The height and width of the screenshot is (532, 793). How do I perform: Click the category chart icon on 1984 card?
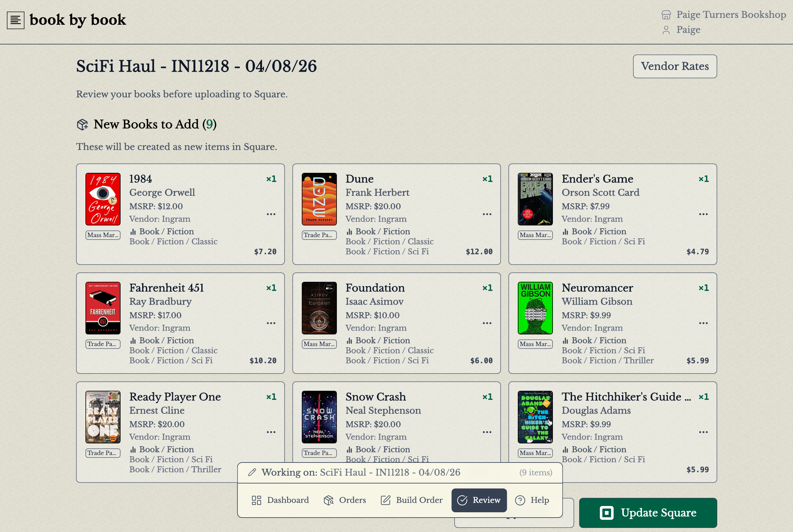pos(133,232)
